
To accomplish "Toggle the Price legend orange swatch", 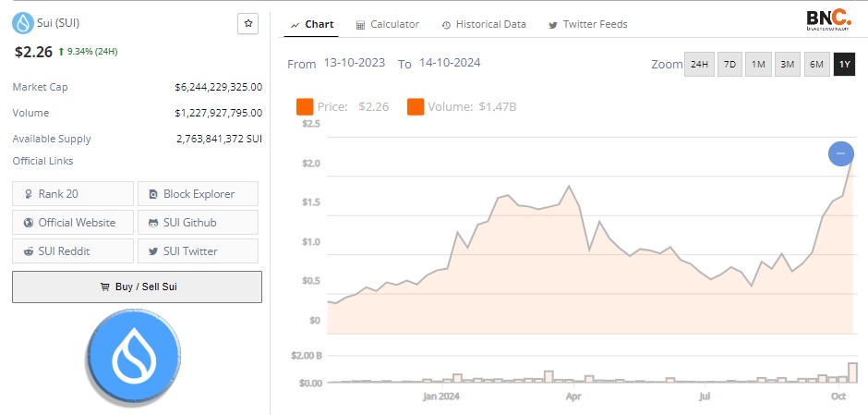I will click(305, 107).
